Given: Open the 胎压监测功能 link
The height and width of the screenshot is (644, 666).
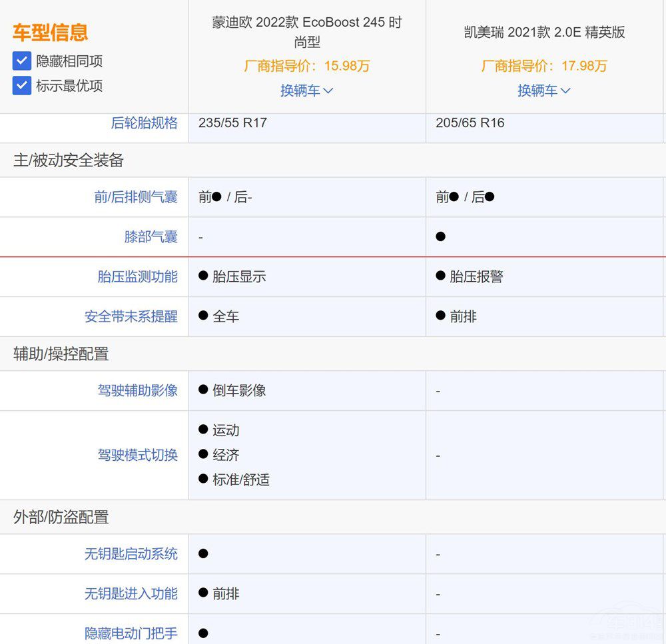Looking at the screenshot, I should click(139, 277).
